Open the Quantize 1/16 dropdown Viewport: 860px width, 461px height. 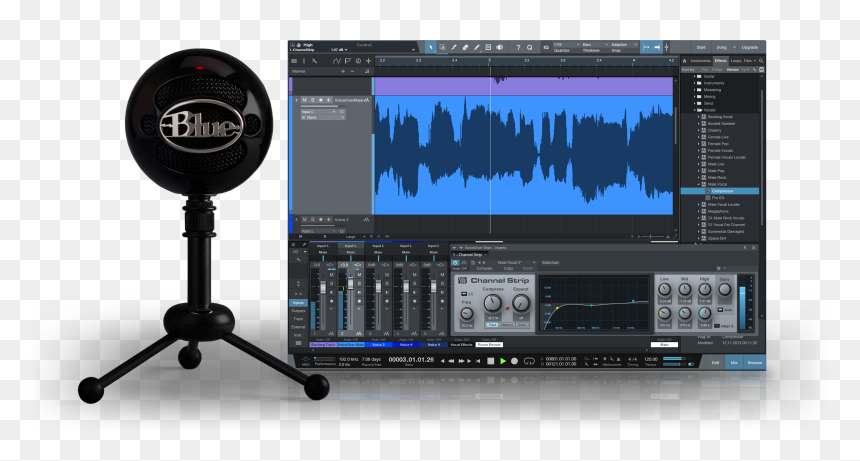pyautogui.click(x=567, y=44)
